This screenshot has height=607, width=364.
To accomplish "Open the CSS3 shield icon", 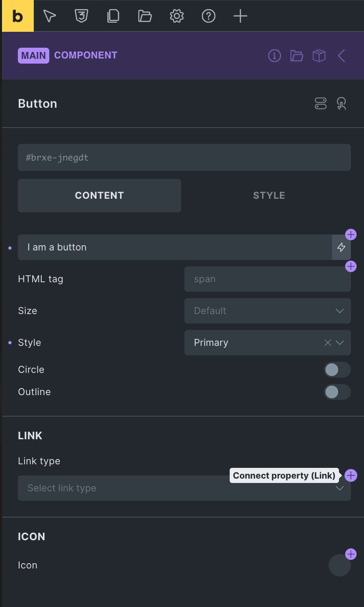I will tap(81, 16).
